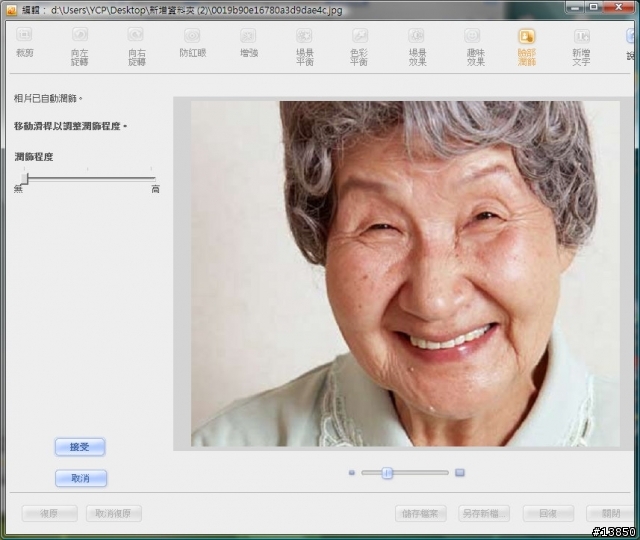The width and height of the screenshot is (640, 540).
Task: Maximize the editor window
Action: tap(594, 7)
